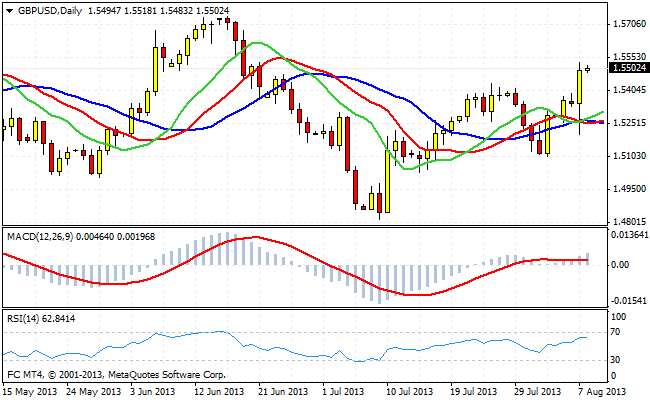Click the 15 May 2013 date label
650x400 pixels.
[30, 392]
